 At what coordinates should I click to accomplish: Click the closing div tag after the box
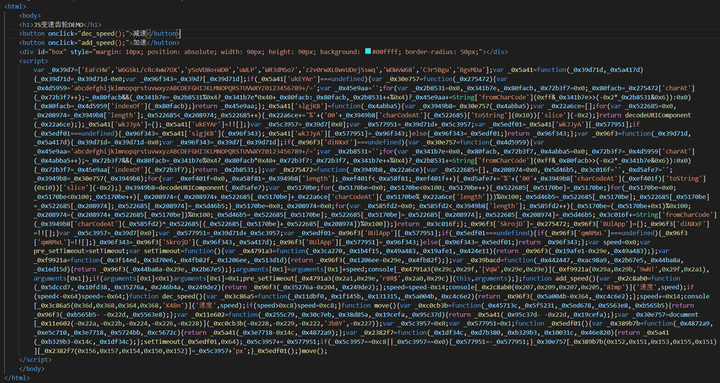(496, 52)
